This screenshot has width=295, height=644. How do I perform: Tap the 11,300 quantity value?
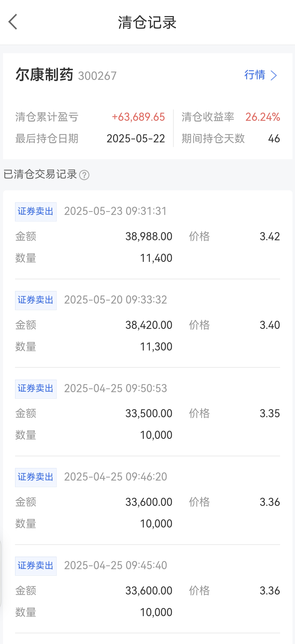click(156, 347)
